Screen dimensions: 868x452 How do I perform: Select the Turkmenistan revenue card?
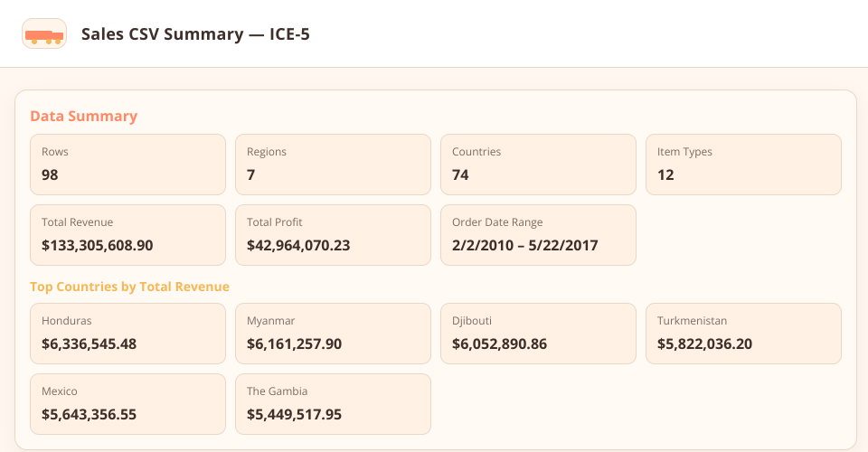(x=743, y=334)
